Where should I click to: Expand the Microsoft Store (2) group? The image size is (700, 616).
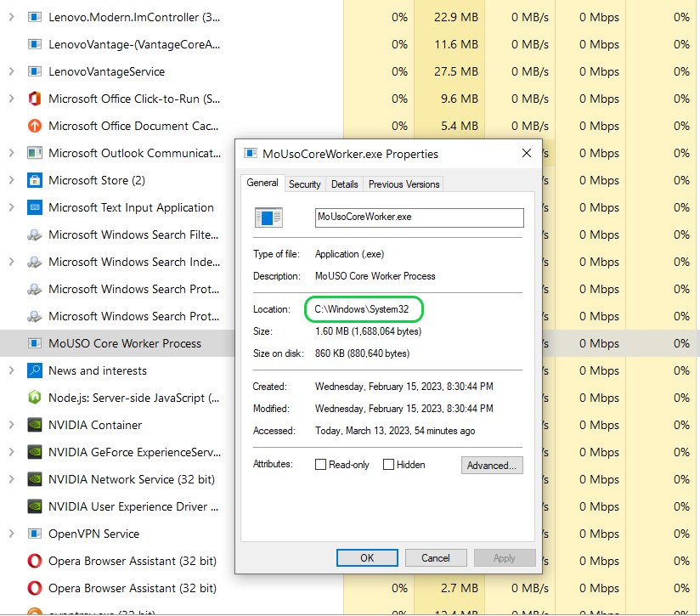[x=12, y=180]
